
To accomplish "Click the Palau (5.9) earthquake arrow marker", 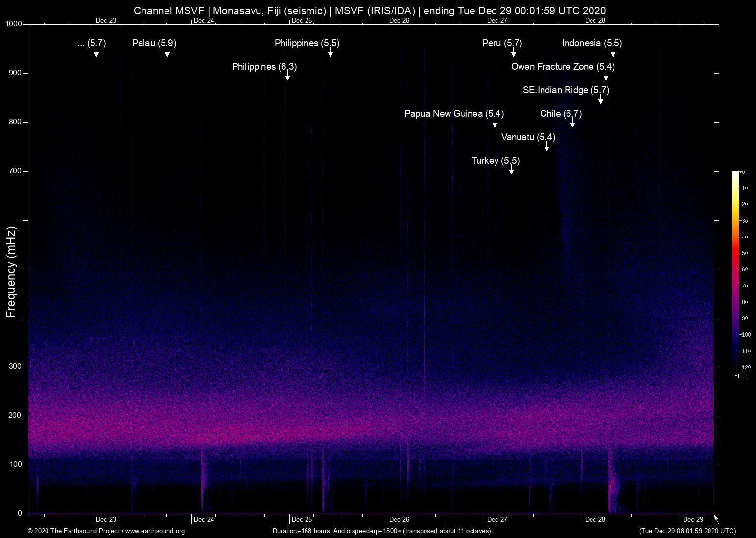I will (167, 54).
